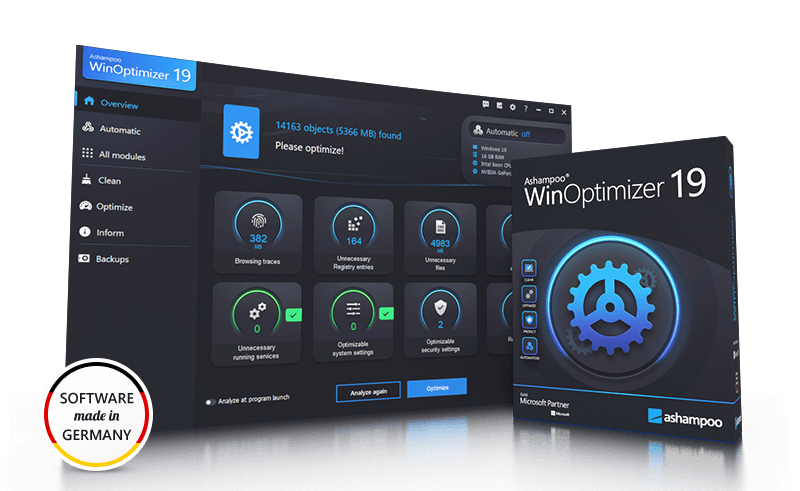Image resolution: width=800 pixels, height=491 pixels.
Task: Click the WinOptimizer 19 logo in app header
Action: (139, 69)
